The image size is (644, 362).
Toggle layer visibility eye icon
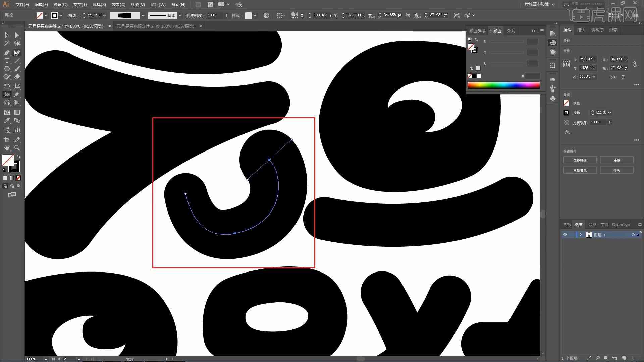coord(565,235)
